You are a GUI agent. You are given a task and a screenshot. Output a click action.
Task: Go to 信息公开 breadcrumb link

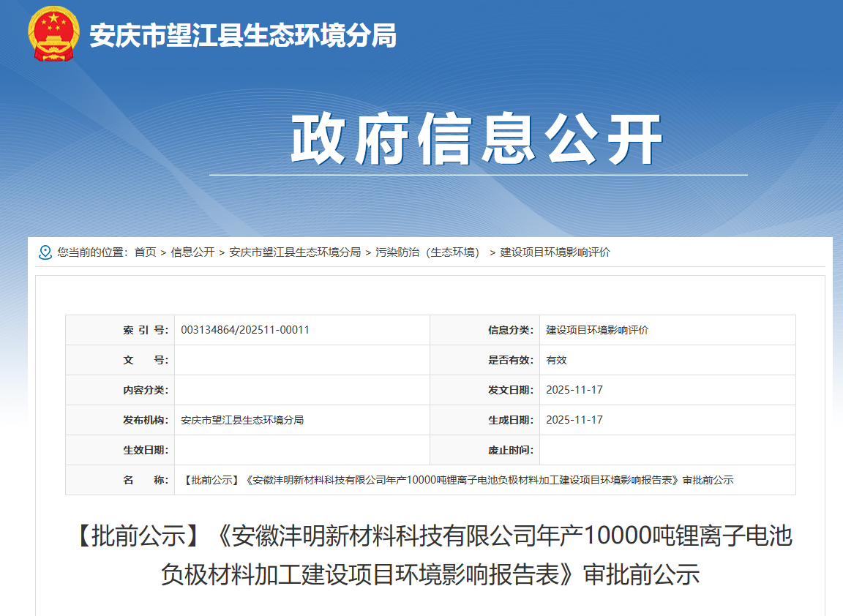(192, 252)
